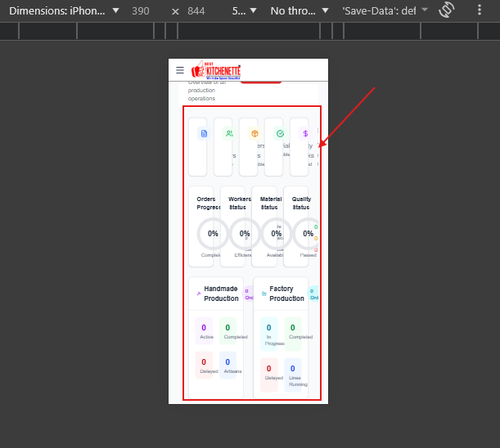Image resolution: width=500 pixels, height=448 pixels.
Task: Click the Lines Running tile
Action: [x=293, y=375]
